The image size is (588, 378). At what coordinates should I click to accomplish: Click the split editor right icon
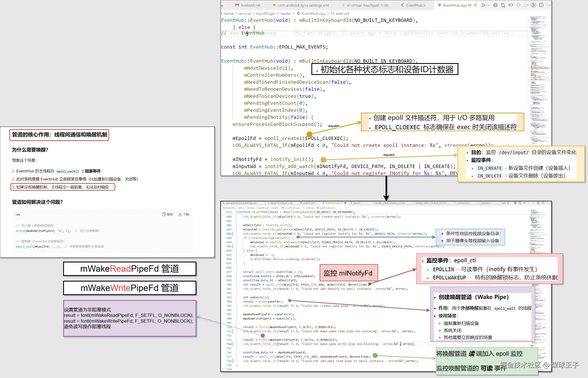[x=541, y=5]
